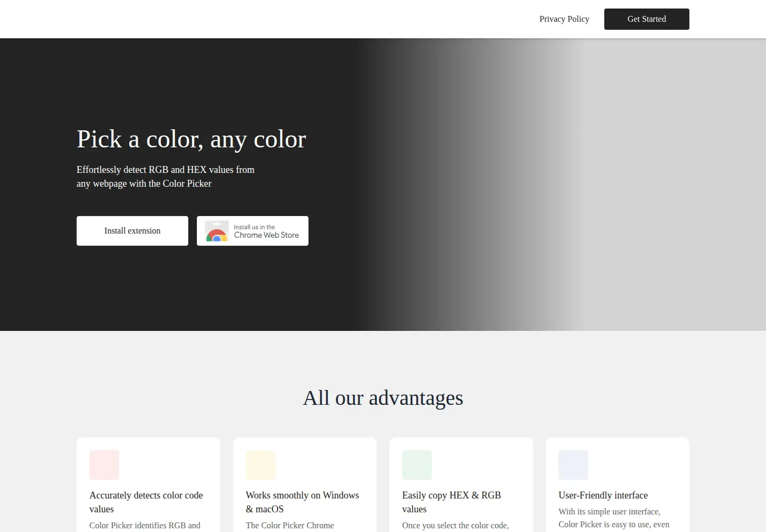Click the yellow icon above Works smoothly on Windows

(261, 465)
